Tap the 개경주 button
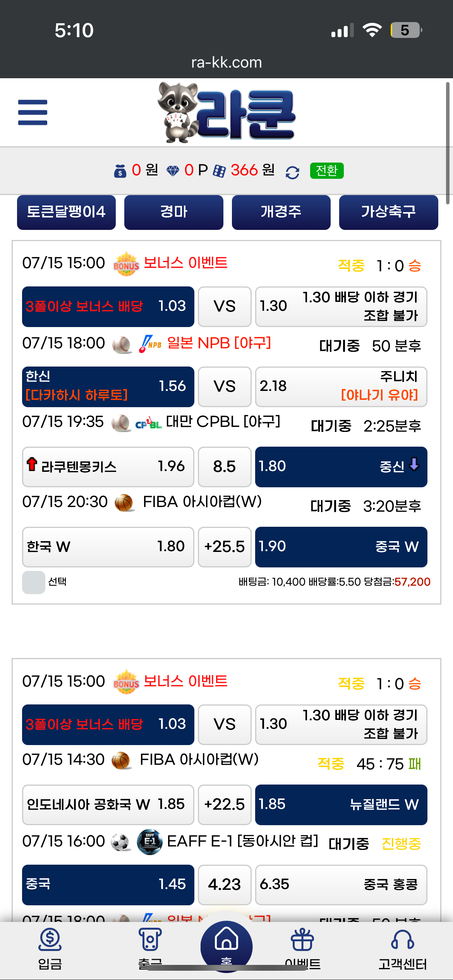The height and width of the screenshot is (980, 453). click(281, 212)
